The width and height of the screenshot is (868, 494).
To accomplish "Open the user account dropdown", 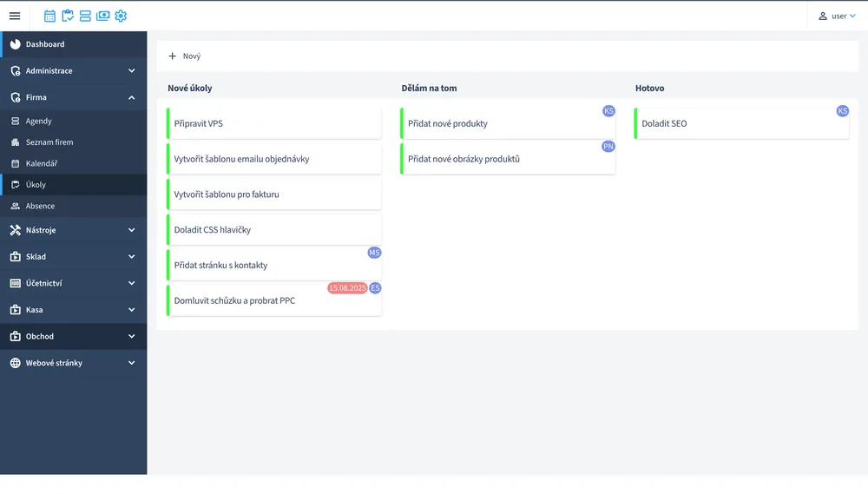I will coord(838,16).
